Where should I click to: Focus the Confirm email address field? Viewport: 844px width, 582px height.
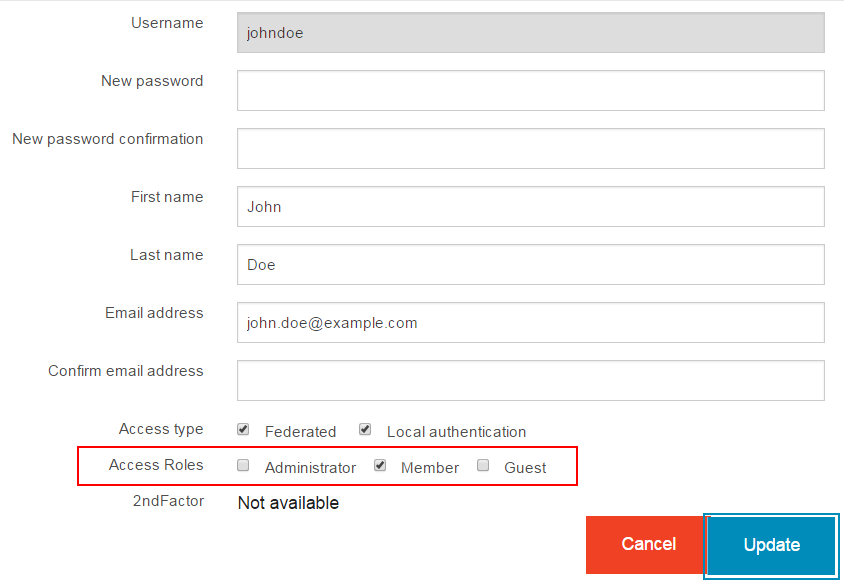(x=531, y=381)
